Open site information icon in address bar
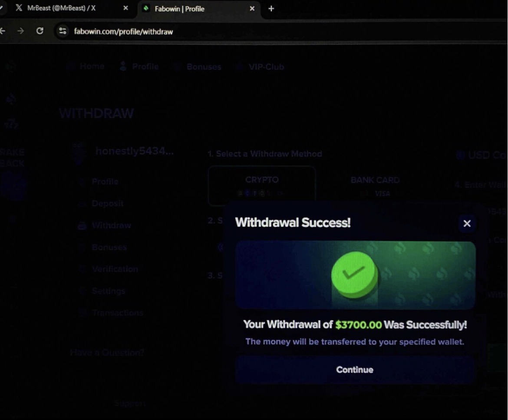The width and height of the screenshot is (508, 420). click(x=63, y=31)
